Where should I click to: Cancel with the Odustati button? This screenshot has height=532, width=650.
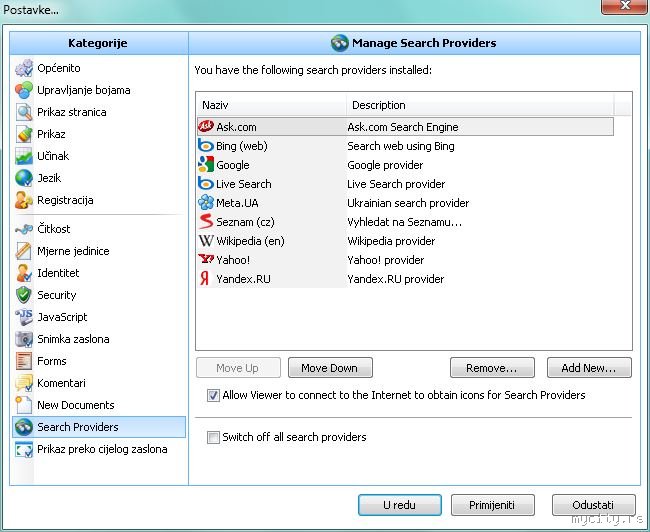594,505
